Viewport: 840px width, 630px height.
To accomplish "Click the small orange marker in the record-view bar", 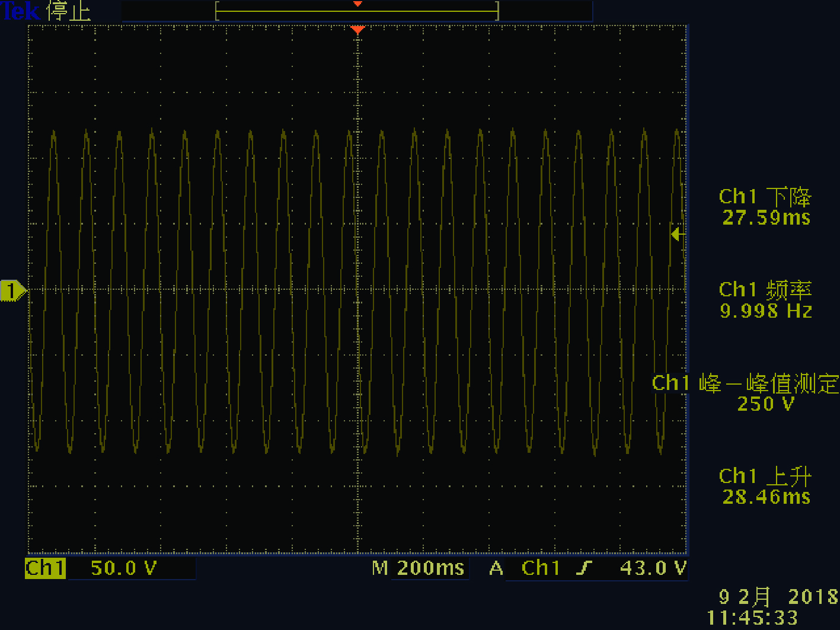I will point(357,4).
